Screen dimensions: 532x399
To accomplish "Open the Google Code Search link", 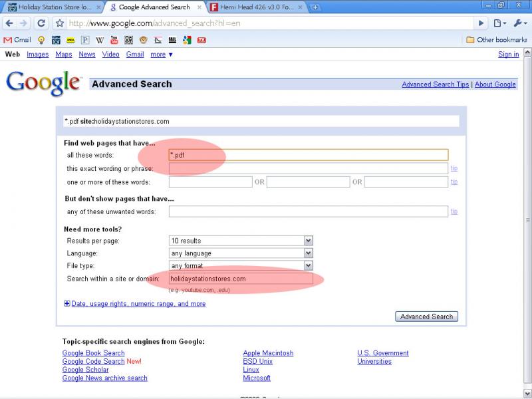I will [93, 361].
